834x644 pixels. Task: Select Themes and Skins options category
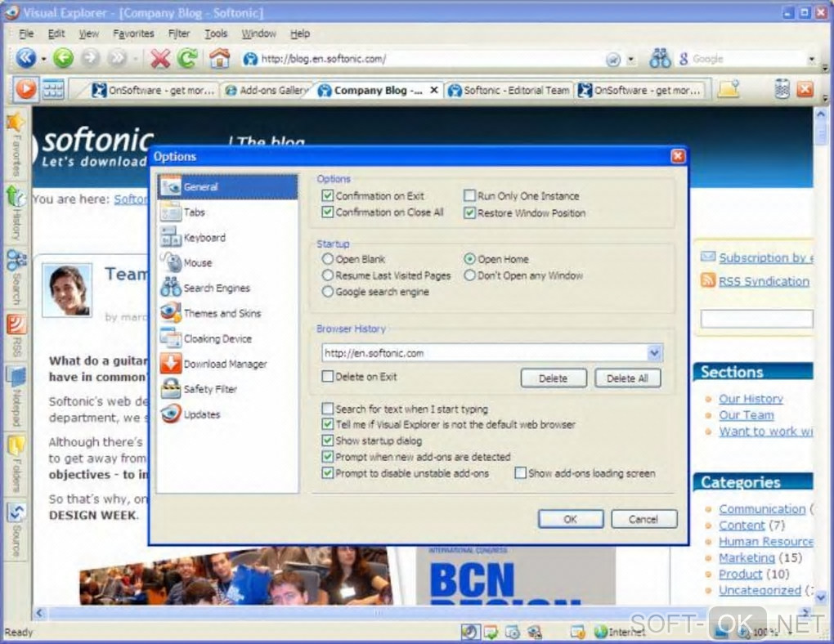(227, 313)
